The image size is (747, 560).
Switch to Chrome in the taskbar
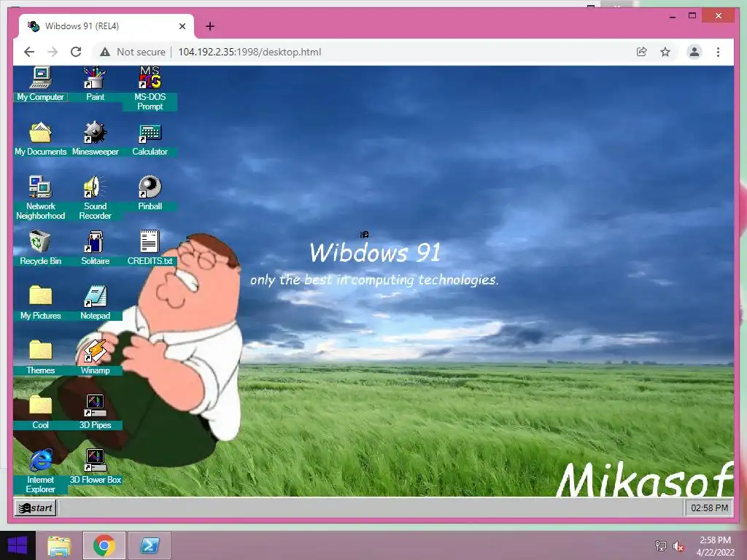tap(104, 545)
